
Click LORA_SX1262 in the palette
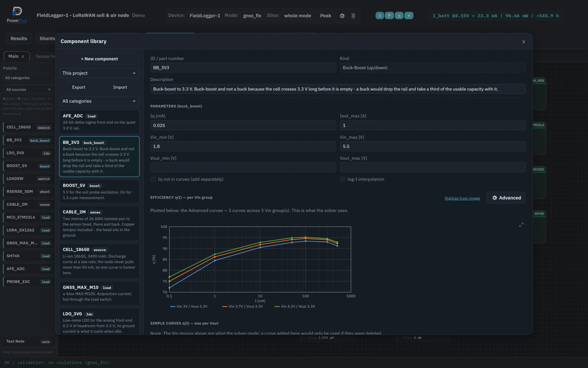coord(28,230)
